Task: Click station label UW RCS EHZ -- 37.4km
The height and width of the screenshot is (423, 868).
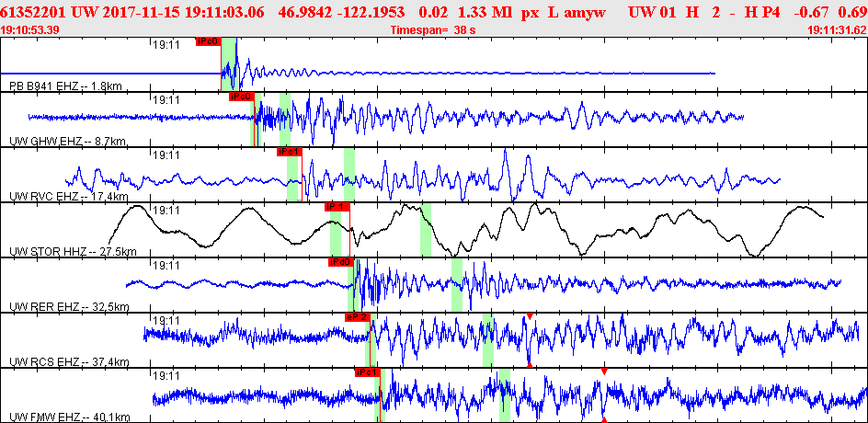Action: pyautogui.click(x=69, y=362)
